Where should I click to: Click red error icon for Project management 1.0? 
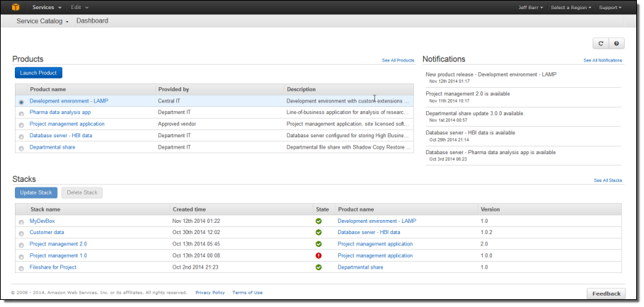318,256
